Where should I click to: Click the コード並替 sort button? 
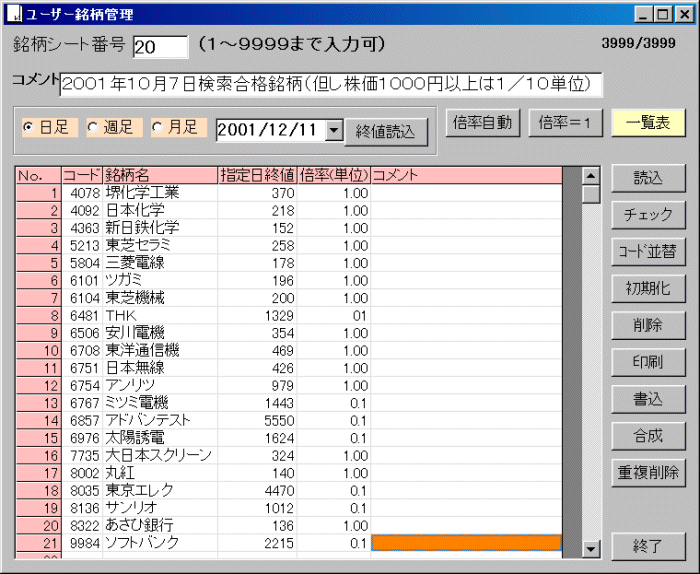pyautogui.click(x=648, y=252)
